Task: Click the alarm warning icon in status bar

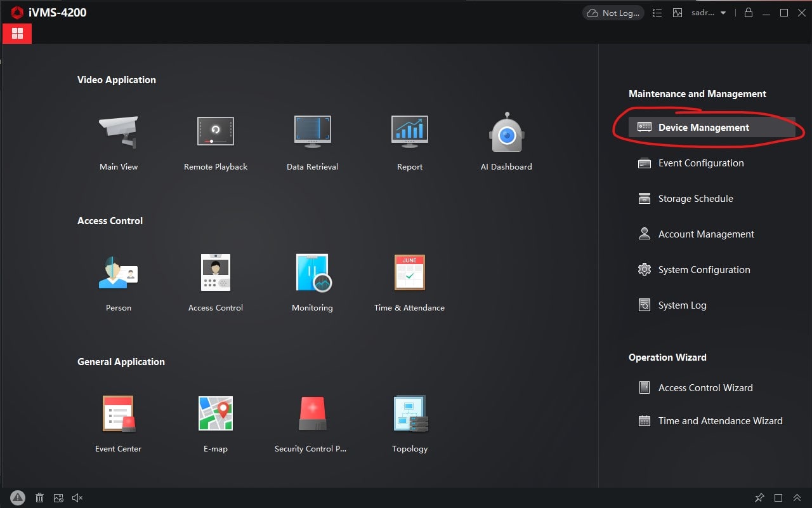Action: (18, 498)
